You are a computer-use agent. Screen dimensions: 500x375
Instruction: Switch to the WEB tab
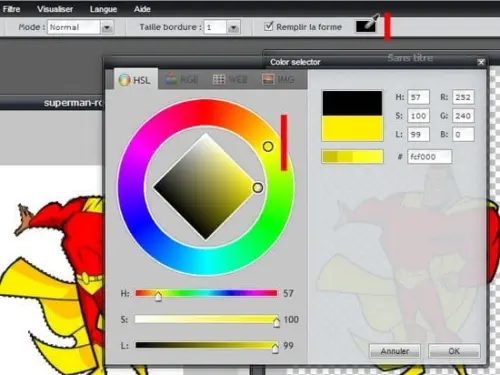click(x=230, y=79)
